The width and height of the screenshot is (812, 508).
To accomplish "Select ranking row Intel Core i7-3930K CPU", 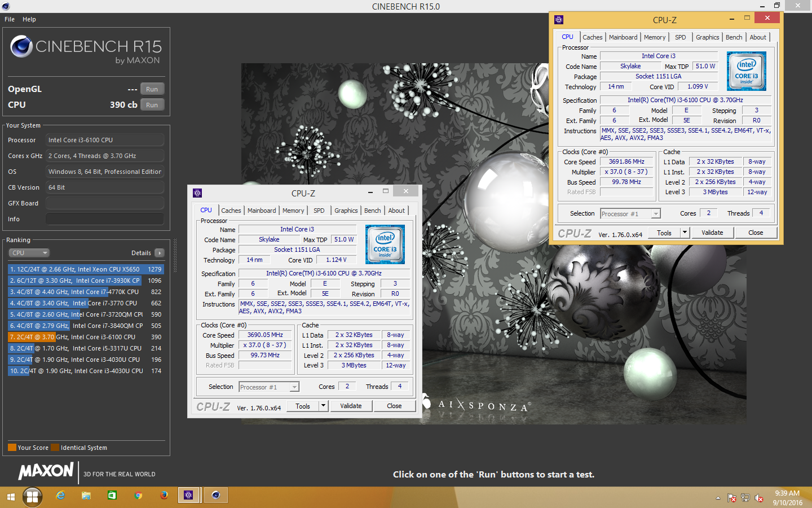I will (x=86, y=281).
